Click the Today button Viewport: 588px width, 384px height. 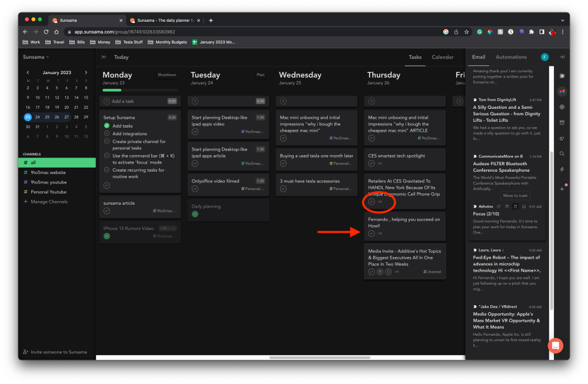click(121, 57)
